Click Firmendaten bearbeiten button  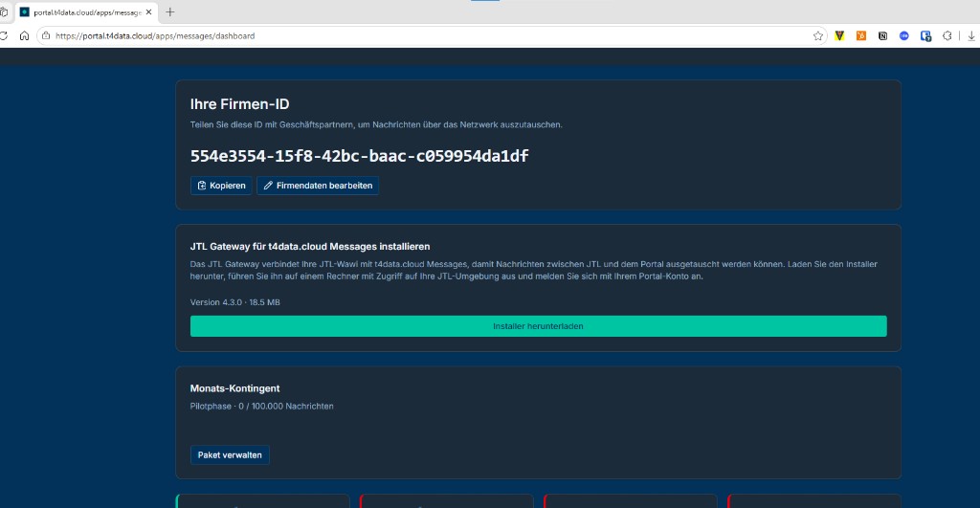(x=318, y=186)
